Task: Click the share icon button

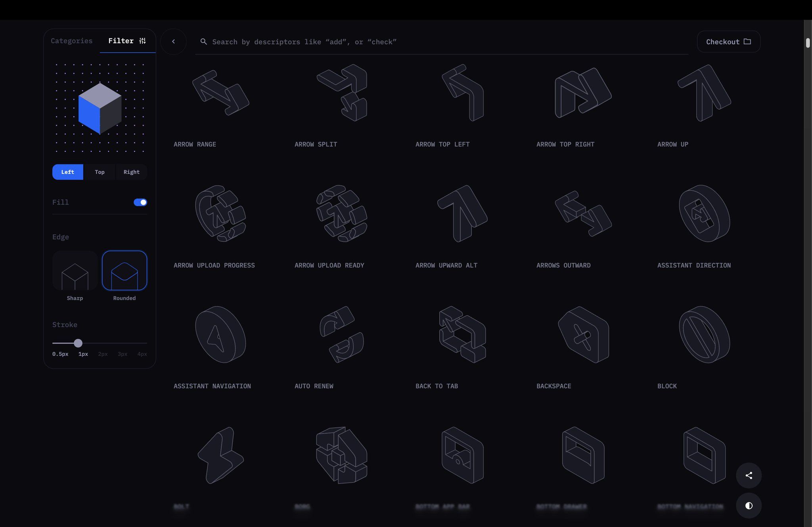Action: [x=749, y=475]
